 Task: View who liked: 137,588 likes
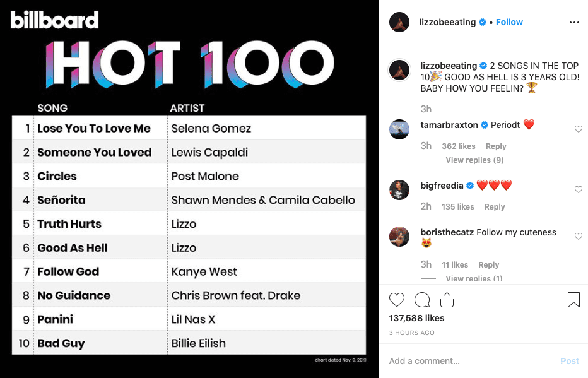click(416, 319)
